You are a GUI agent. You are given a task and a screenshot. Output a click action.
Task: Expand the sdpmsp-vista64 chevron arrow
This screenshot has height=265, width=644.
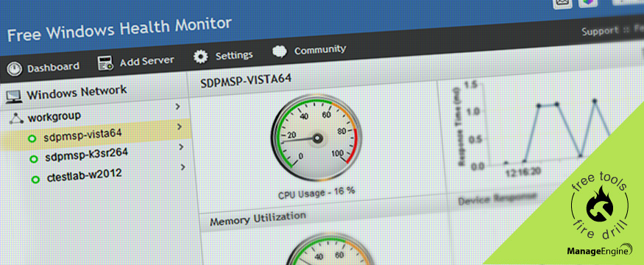coord(180,127)
